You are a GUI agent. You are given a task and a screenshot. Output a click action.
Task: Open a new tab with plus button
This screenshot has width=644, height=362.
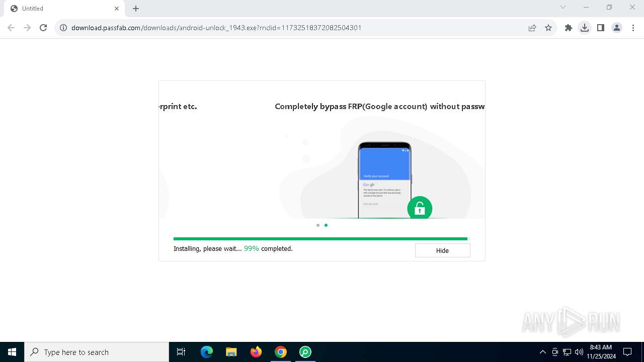pyautogui.click(x=136, y=9)
